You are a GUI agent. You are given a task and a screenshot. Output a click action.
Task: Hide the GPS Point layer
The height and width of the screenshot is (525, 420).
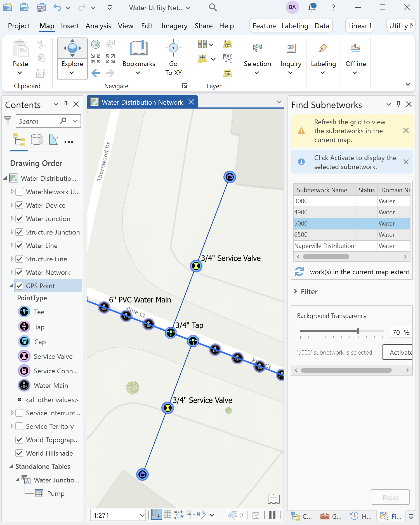pos(19,286)
